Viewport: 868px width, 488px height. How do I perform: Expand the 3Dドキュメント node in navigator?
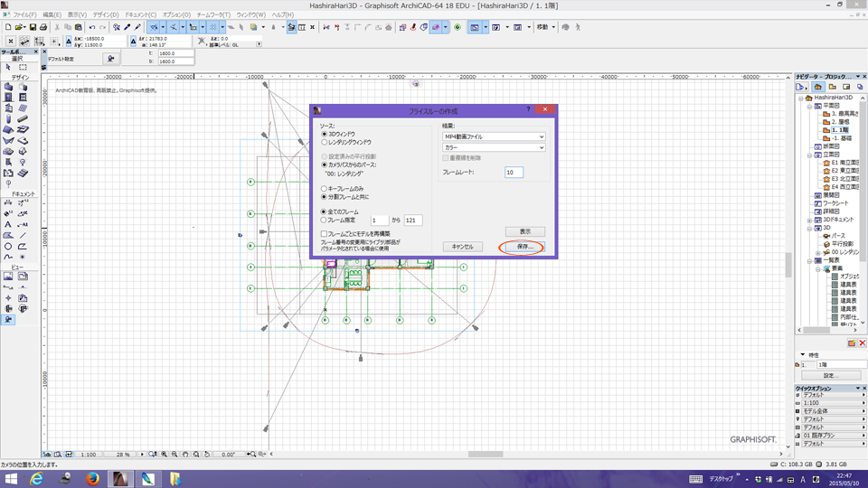coord(809,220)
